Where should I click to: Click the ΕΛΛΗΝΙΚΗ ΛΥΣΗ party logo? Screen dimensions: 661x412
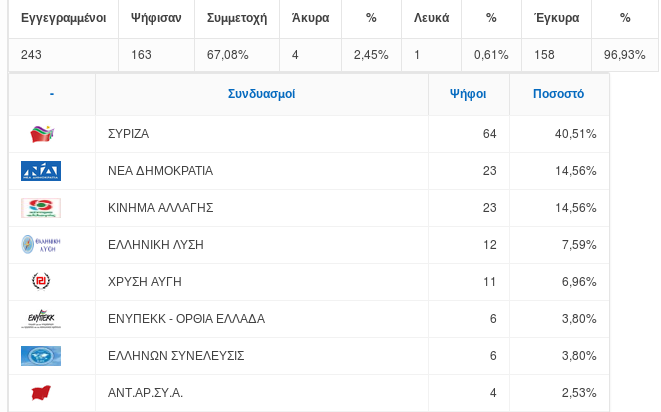(x=41, y=245)
